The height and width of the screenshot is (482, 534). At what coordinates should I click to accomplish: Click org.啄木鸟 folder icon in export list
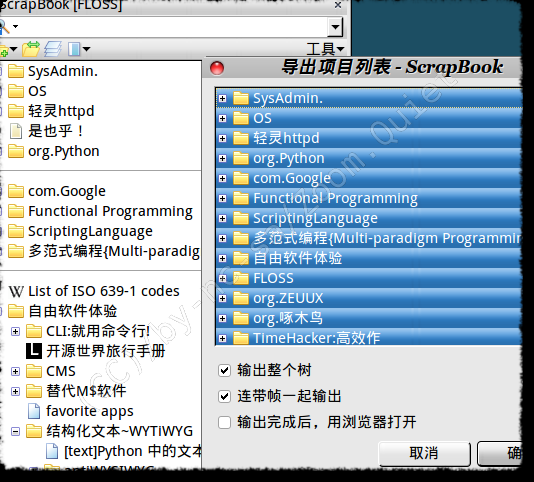coord(241,318)
